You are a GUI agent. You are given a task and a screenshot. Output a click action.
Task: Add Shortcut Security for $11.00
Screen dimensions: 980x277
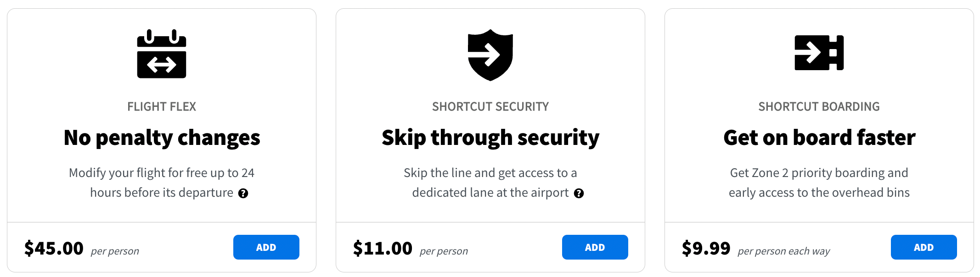595,247
